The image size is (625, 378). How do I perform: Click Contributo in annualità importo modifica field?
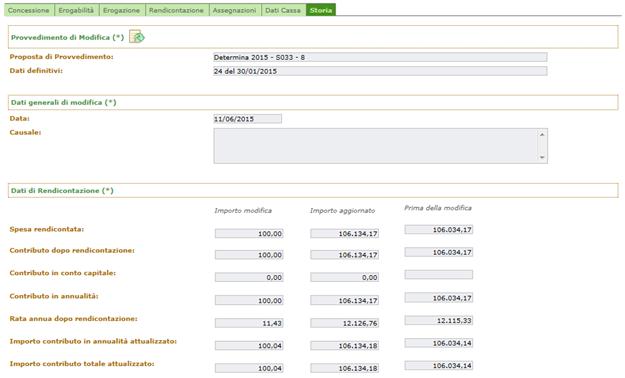pyautogui.click(x=249, y=301)
